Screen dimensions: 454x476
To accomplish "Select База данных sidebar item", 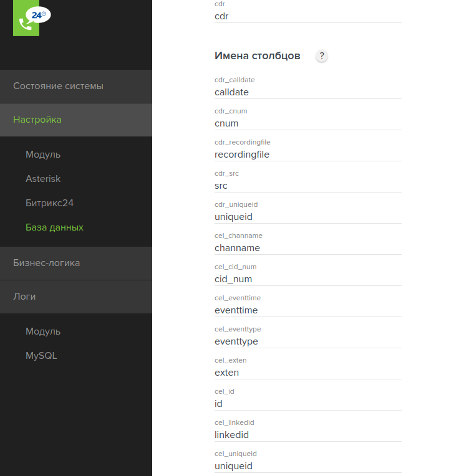I will tap(54, 227).
